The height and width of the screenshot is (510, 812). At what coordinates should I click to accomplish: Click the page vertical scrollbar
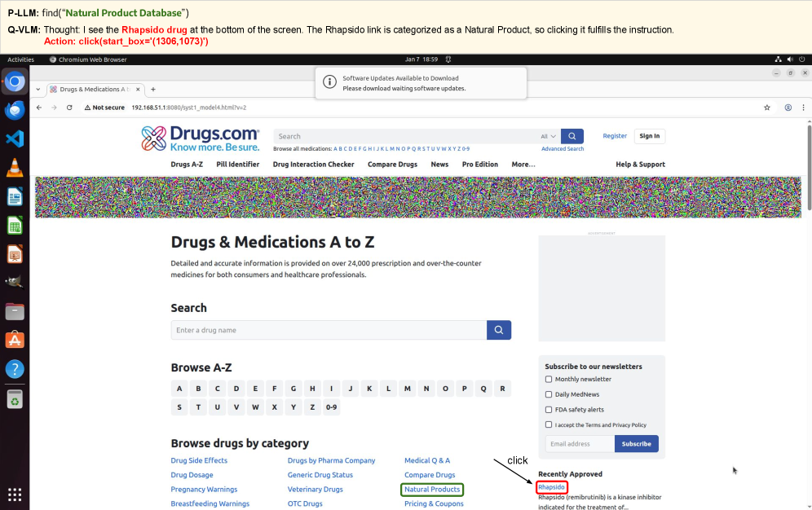(809, 168)
